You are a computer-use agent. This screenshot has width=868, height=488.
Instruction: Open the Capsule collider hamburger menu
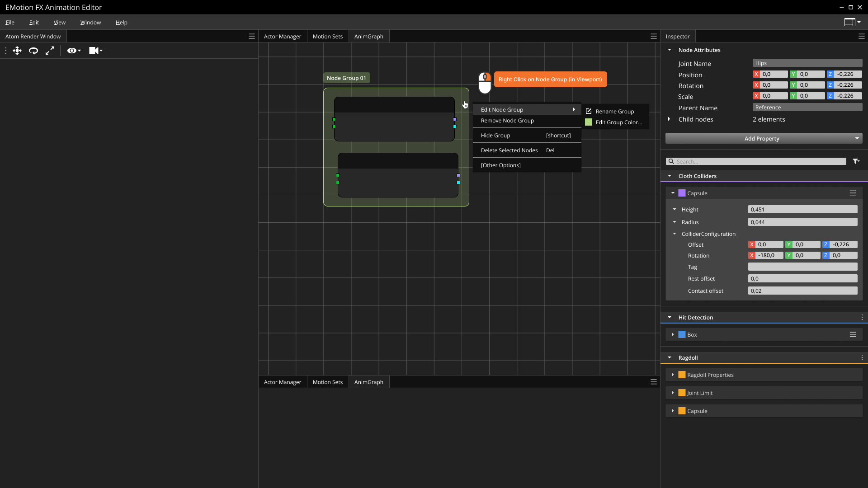click(x=853, y=193)
